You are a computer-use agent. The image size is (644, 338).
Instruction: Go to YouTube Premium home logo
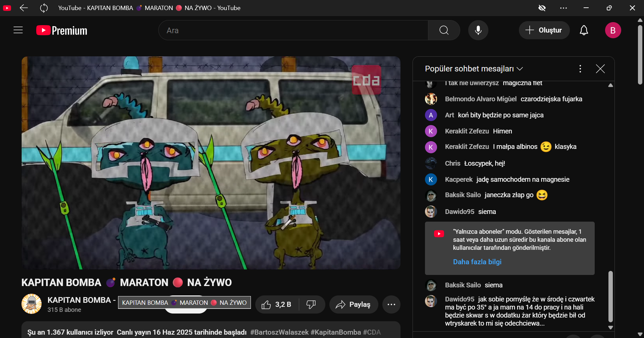pyautogui.click(x=62, y=31)
